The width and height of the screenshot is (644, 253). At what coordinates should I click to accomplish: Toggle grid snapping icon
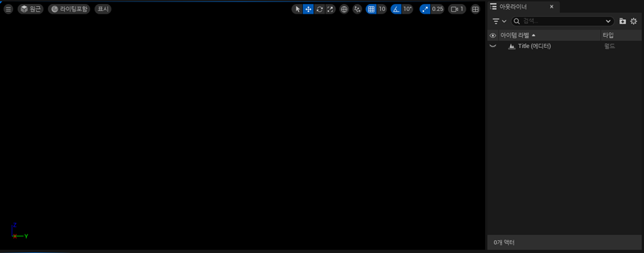tap(371, 9)
